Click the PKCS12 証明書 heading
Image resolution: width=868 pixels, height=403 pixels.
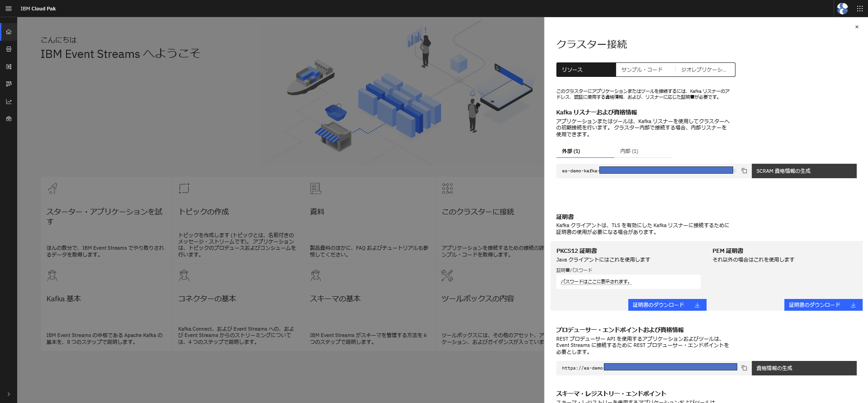(x=577, y=251)
